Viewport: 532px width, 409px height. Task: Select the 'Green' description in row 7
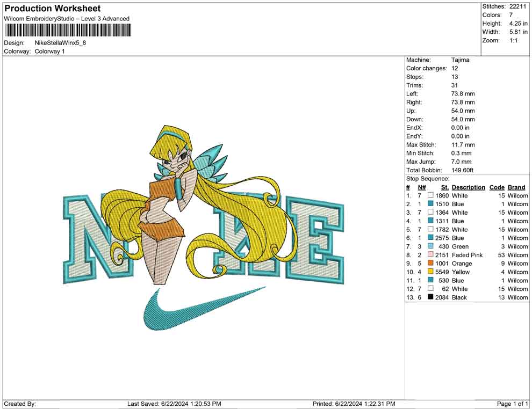[460, 246]
